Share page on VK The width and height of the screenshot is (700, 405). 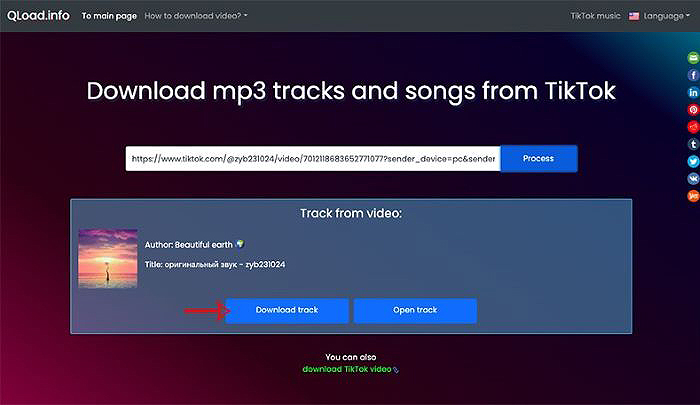pos(693,179)
